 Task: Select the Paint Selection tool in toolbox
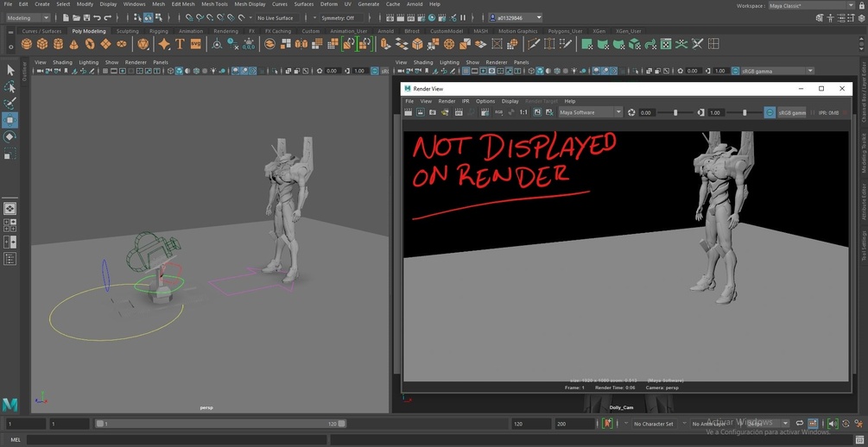click(10, 104)
